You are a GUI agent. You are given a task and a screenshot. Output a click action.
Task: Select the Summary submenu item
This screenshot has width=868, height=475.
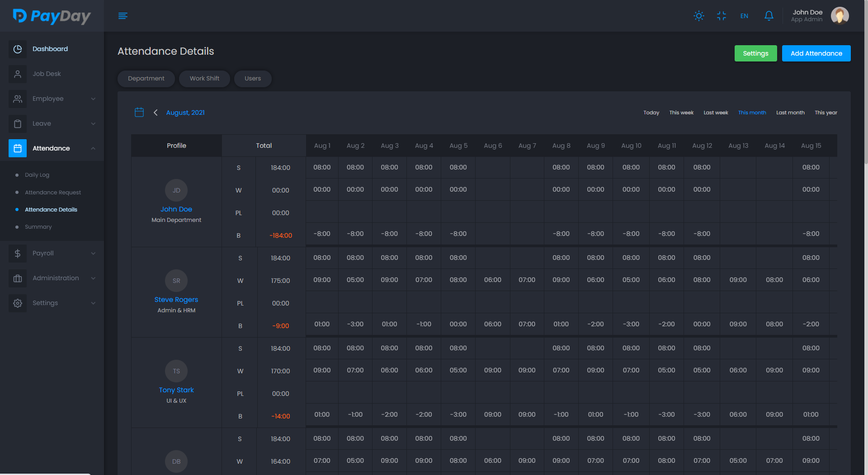coord(38,227)
